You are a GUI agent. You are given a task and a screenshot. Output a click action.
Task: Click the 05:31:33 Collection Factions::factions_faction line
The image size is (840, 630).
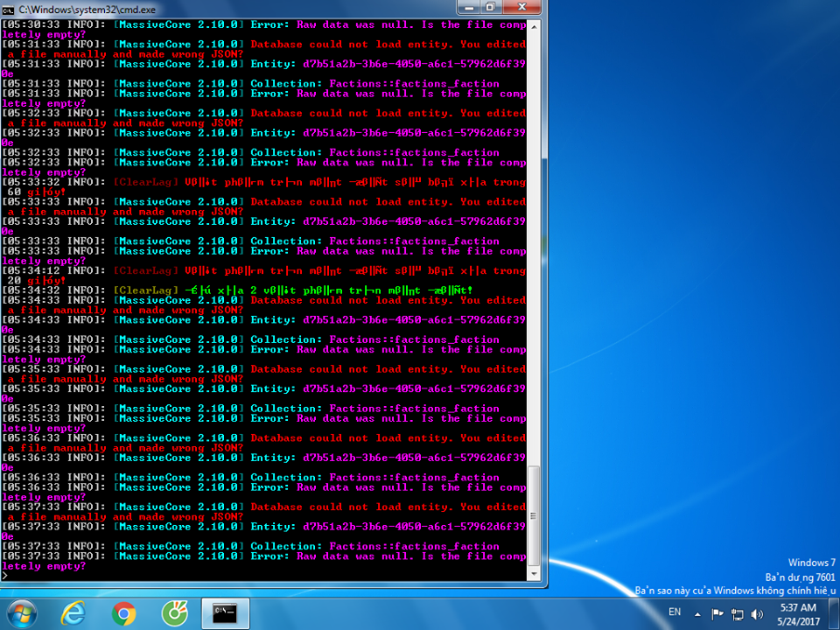251,84
